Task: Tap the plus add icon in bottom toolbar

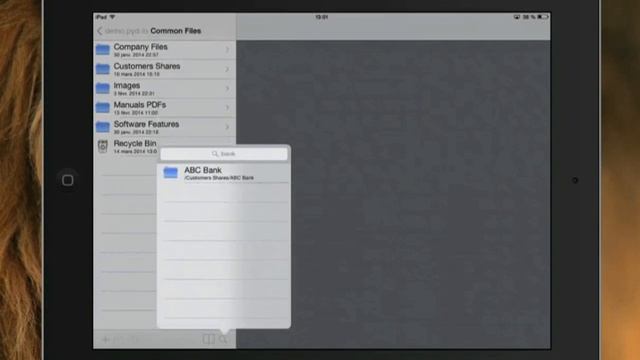Action: point(105,339)
